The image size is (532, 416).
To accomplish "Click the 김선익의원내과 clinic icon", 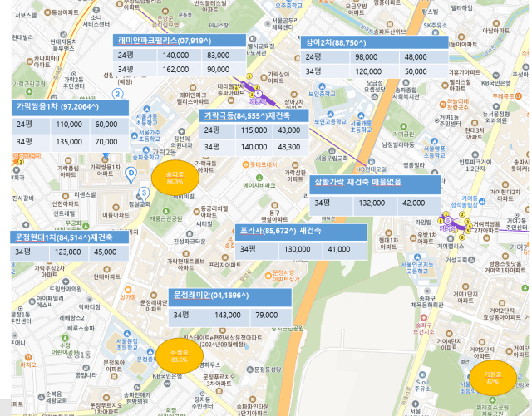I will pyautogui.click(x=181, y=131).
